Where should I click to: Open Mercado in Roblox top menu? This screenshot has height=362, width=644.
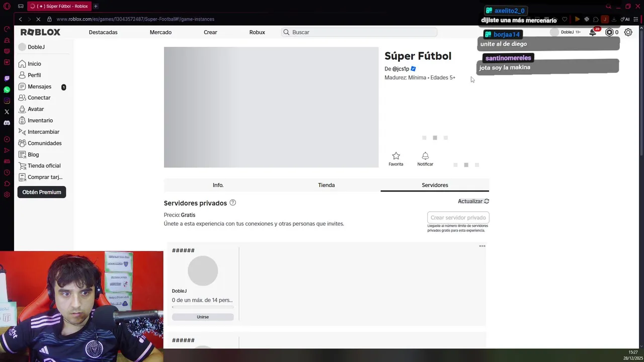click(x=160, y=32)
